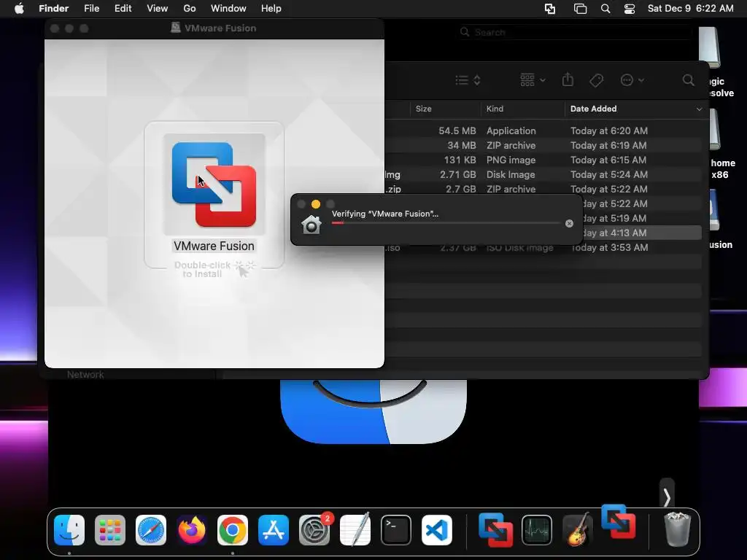
Task: Open the Finder menu
Action: [x=53, y=9]
